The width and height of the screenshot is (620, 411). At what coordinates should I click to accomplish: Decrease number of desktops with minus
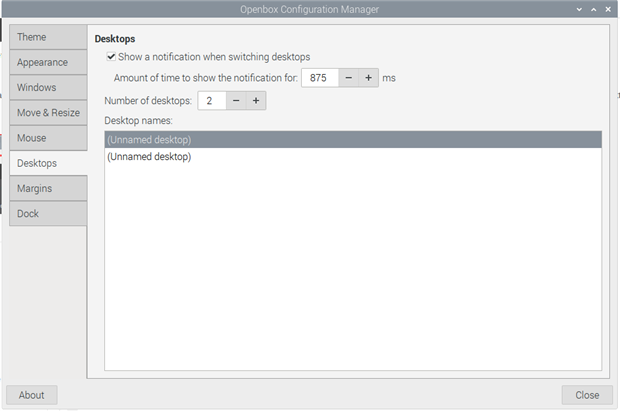tap(236, 101)
